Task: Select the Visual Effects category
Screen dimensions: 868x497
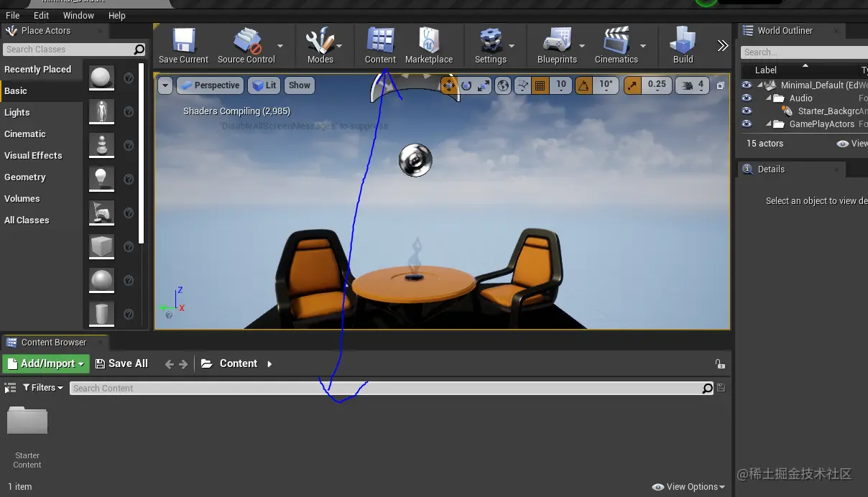Action: click(42, 156)
